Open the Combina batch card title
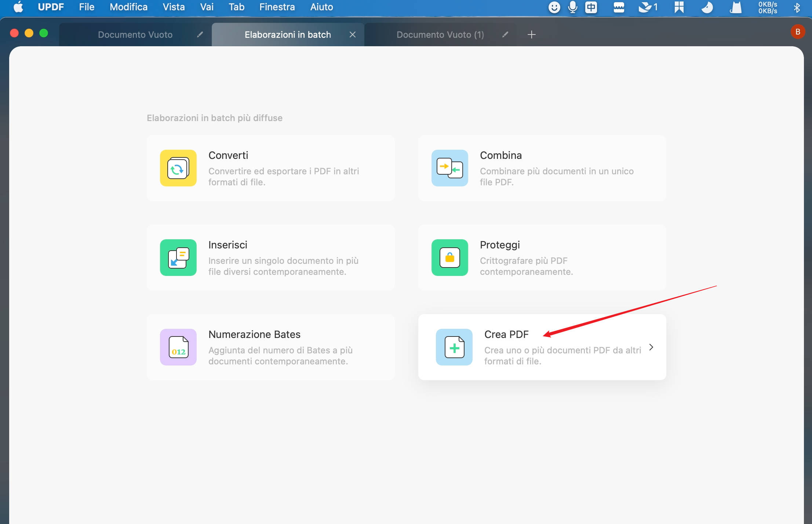 tap(501, 155)
